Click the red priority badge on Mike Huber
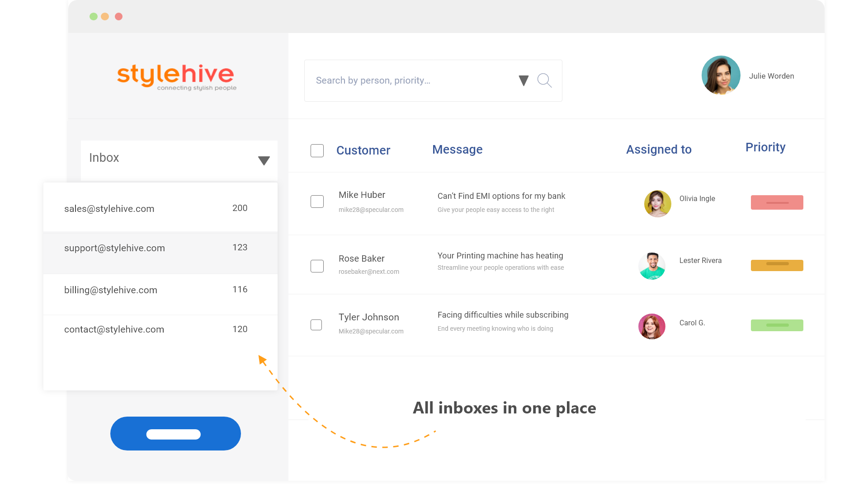Image resolution: width=868 pixels, height=488 pixels. tap(777, 202)
